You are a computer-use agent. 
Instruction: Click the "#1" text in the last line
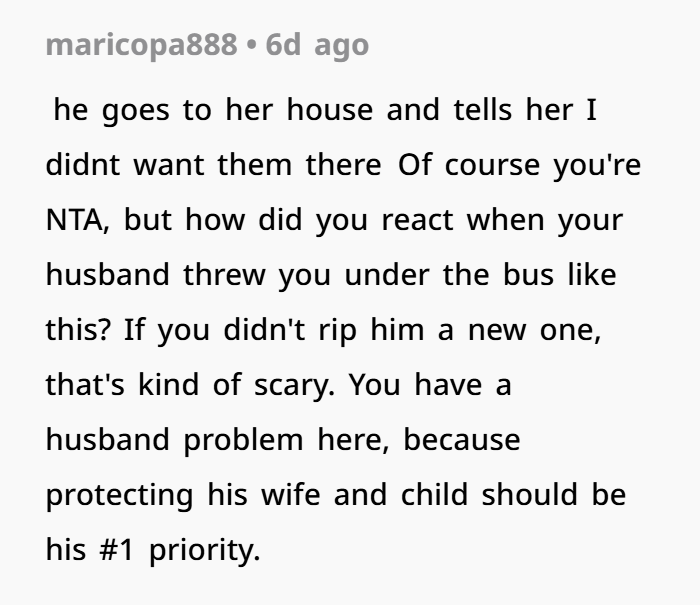coord(115,549)
